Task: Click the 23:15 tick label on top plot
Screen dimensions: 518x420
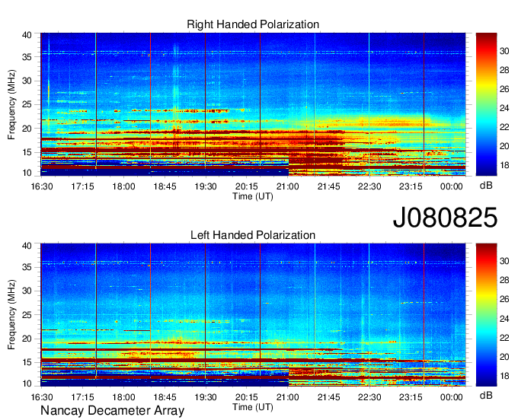Action: [x=411, y=186]
